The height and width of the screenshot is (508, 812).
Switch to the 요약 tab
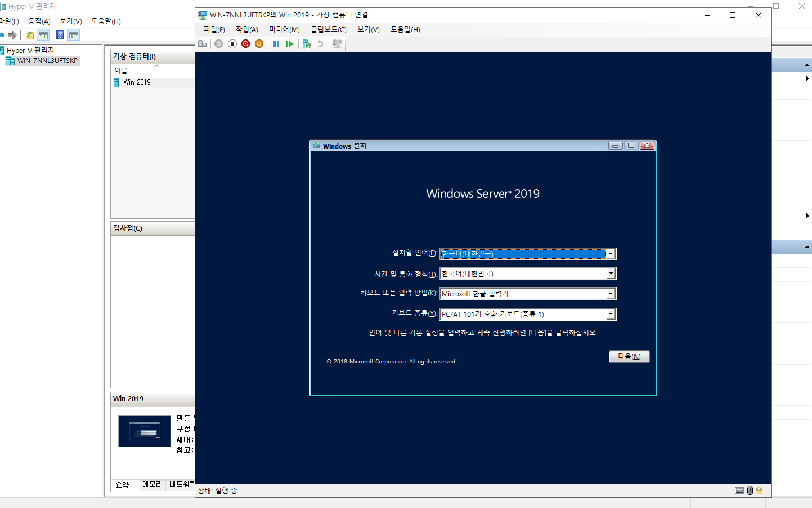[x=123, y=485]
